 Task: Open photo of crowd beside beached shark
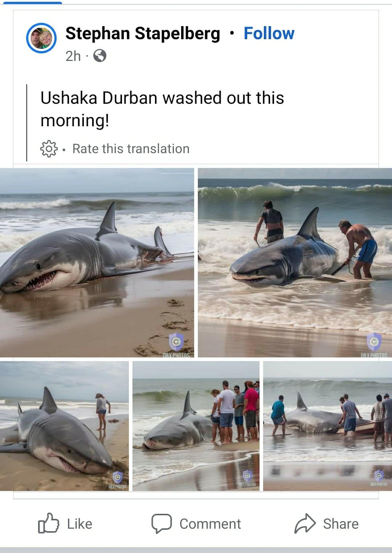(196, 426)
